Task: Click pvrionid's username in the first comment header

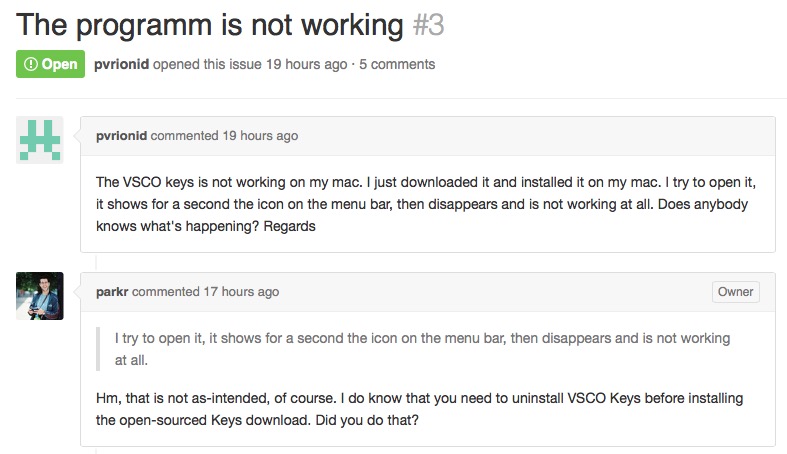Action: (x=121, y=135)
